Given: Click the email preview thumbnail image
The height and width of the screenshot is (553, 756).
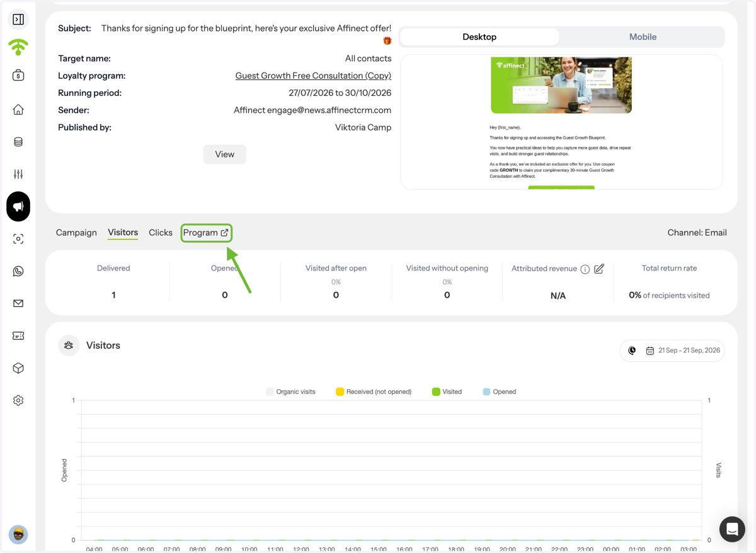Looking at the screenshot, I should tap(561, 85).
